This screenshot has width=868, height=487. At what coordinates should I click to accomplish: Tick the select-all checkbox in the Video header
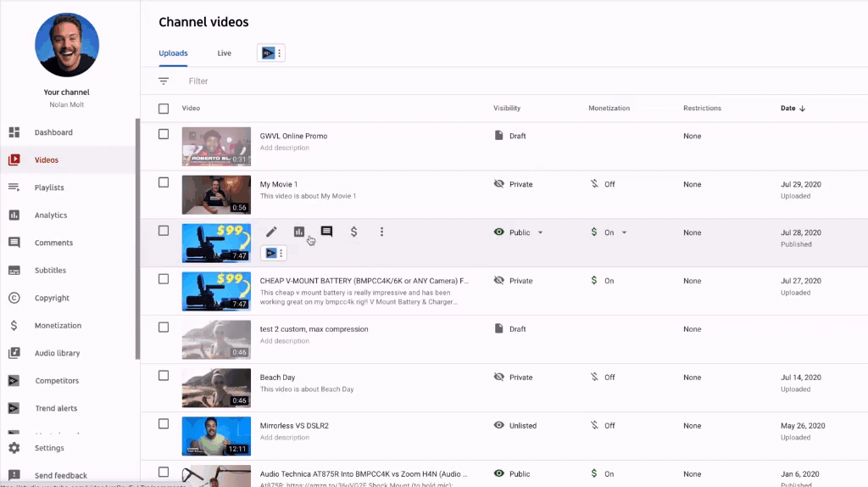coord(164,109)
